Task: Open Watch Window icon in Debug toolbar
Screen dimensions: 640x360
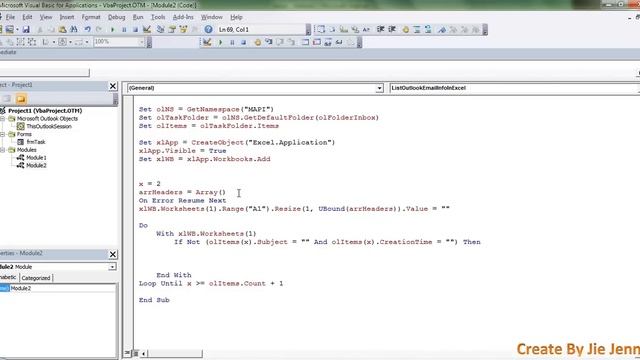Action: [328, 42]
